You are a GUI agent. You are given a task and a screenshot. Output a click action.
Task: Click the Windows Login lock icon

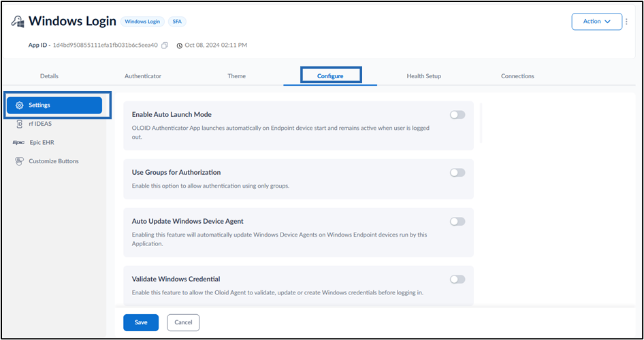[x=18, y=22]
